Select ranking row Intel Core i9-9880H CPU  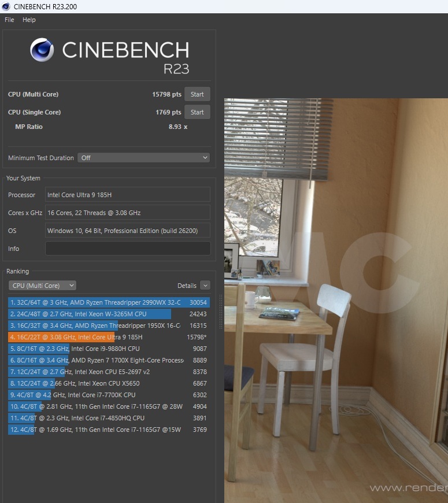coord(109,349)
